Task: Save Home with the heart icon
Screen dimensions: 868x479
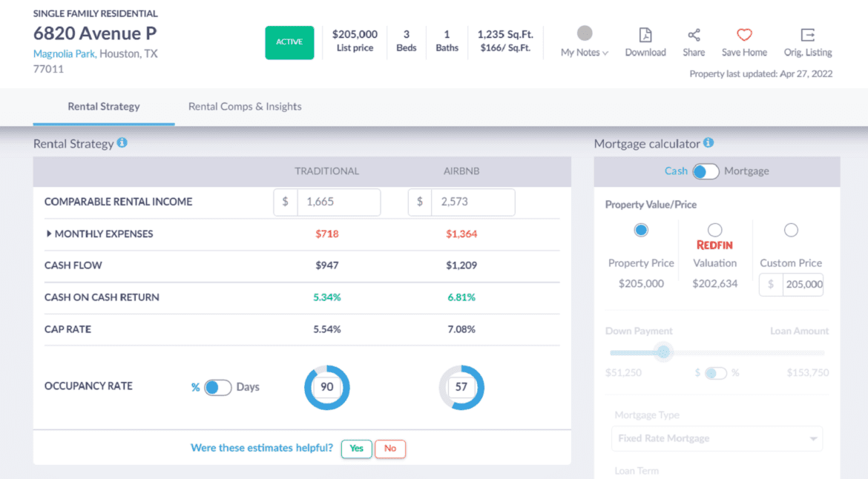Action: coord(743,34)
